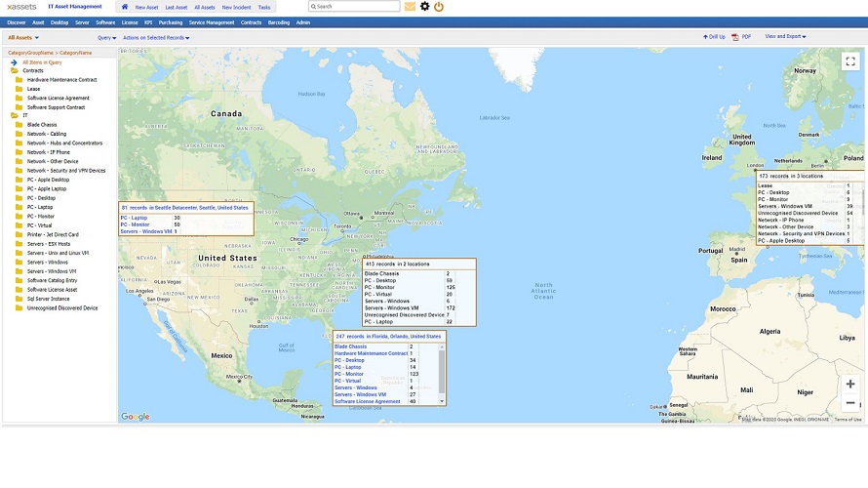This screenshot has height=488, width=868.
Task: Select Servers - ESX Hosts in the tree
Action: [49, 244]
